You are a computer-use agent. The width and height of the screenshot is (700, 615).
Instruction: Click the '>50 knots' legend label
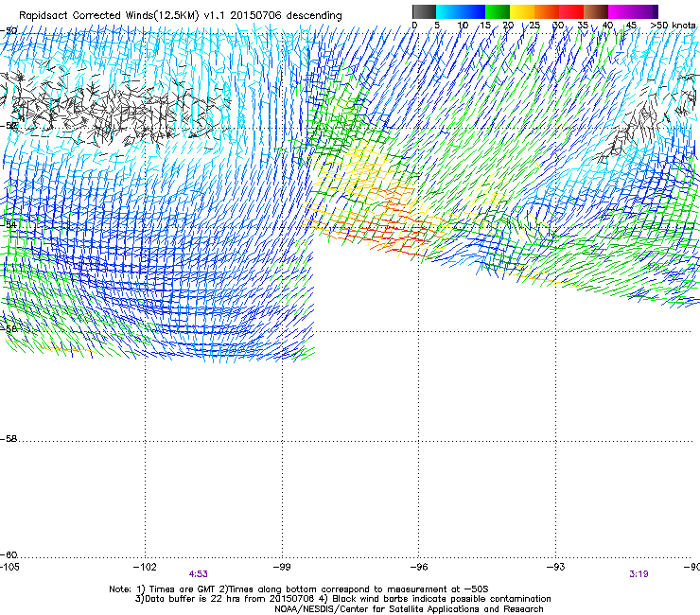[x=673, y=25]
